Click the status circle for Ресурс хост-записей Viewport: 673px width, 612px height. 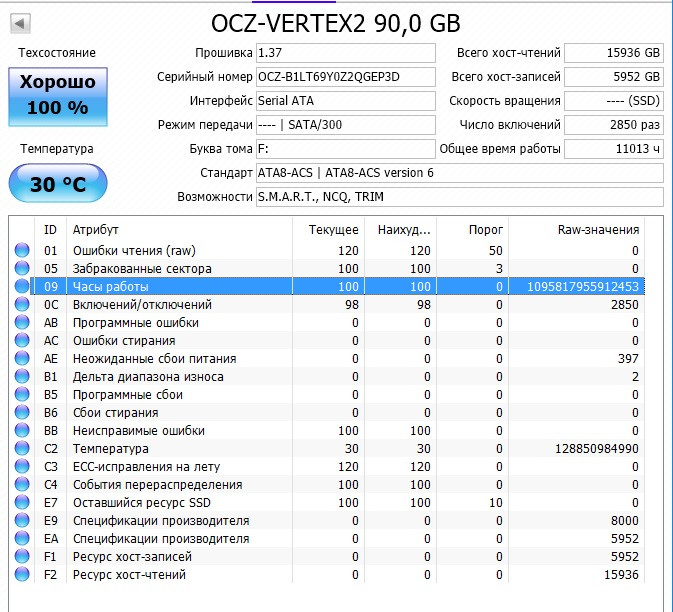point(22,557)
